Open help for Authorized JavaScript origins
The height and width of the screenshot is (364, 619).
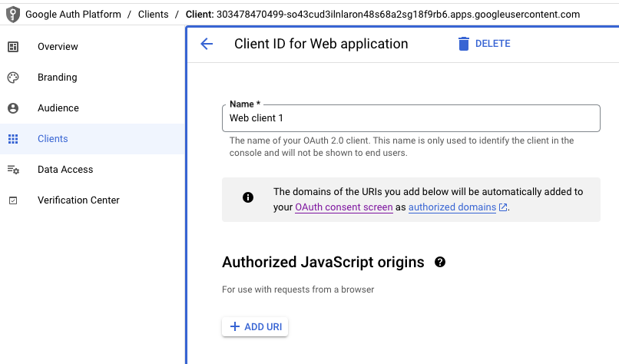point(440,262)
